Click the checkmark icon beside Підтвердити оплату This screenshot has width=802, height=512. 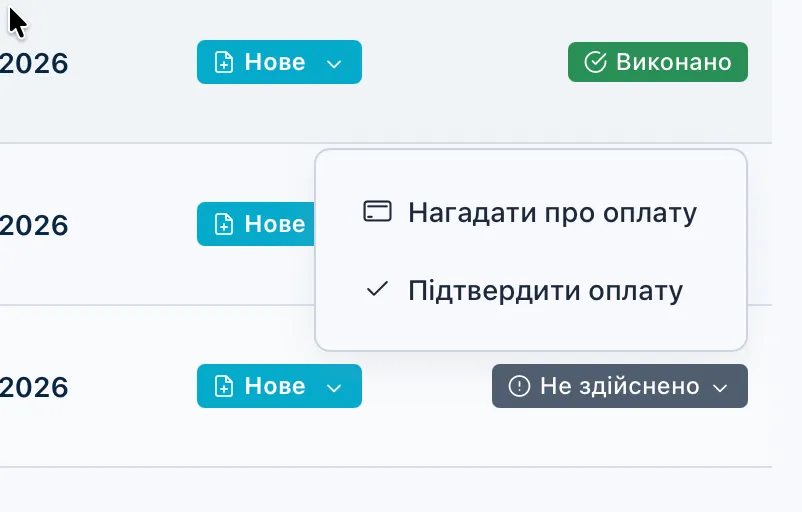coord(377,291)
